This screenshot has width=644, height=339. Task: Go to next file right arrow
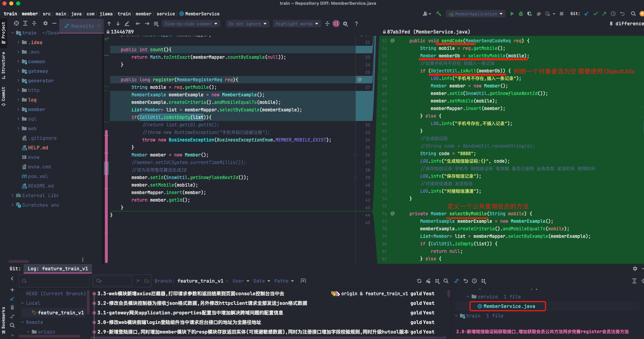(x=147, y=24)
